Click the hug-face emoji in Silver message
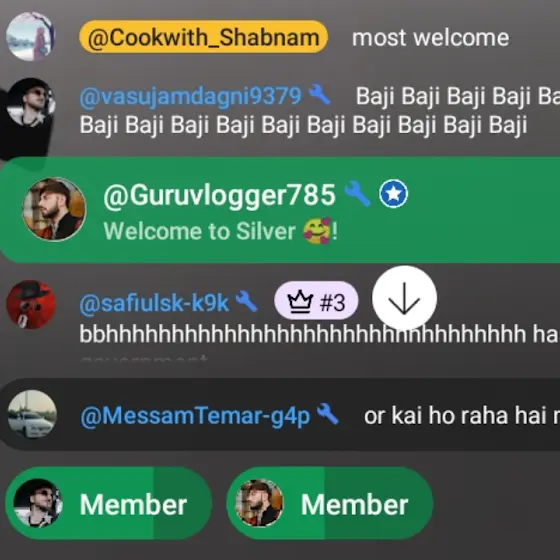The width and height of the screenshot is (560, 560). coord(317,231)
